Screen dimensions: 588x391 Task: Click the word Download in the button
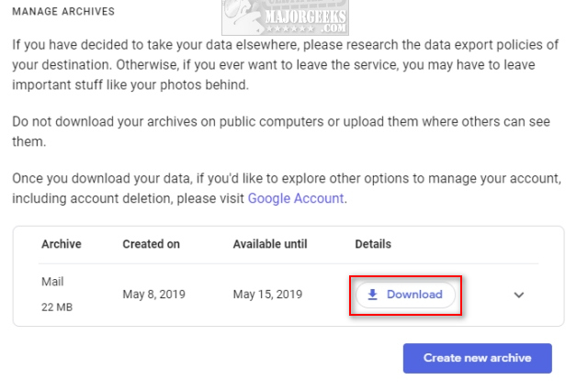414,295
